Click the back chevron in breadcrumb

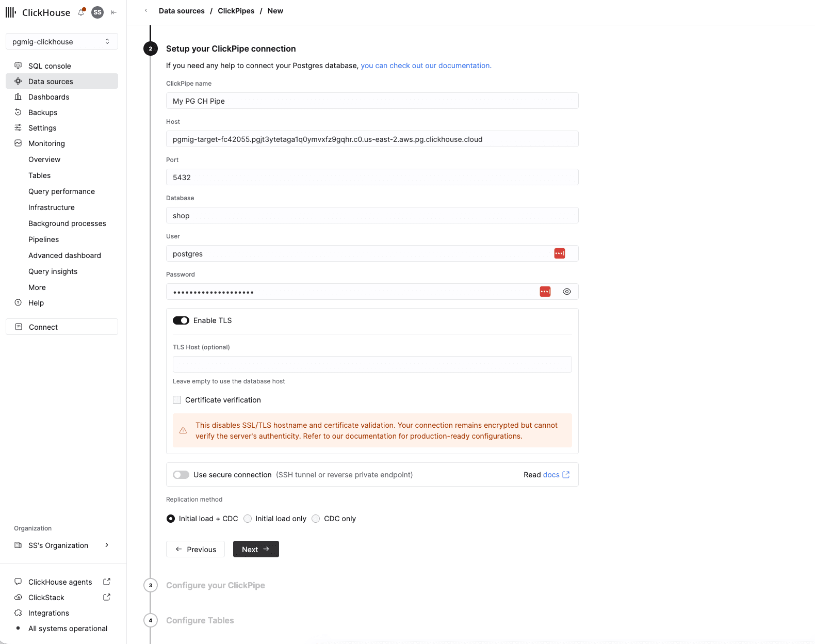pos(146,10)
